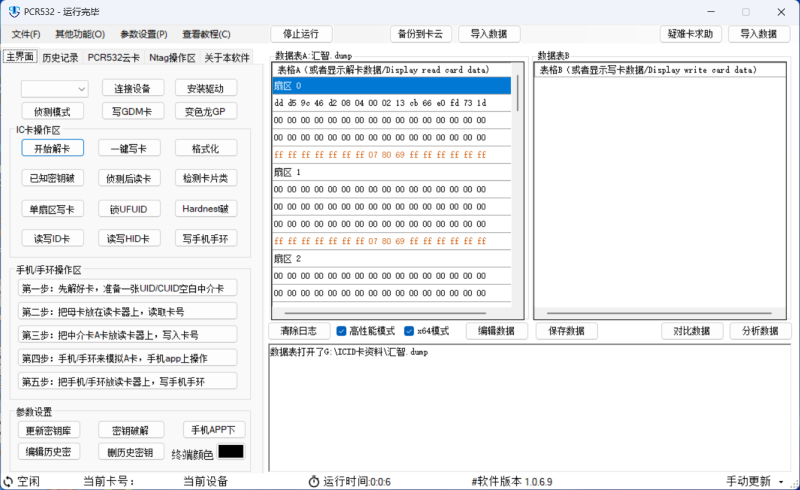
Task: Click the 读写HID卡 button
Action: pos(129,238)
